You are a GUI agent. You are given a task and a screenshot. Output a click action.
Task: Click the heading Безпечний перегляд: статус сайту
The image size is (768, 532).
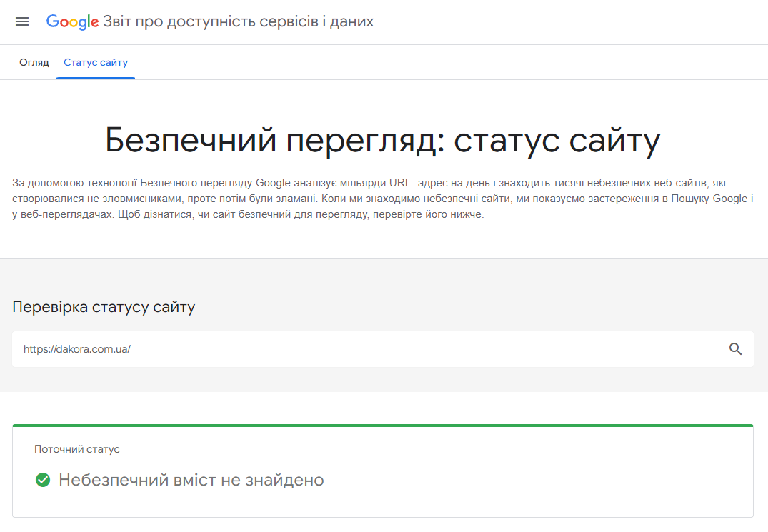(383, 141)
